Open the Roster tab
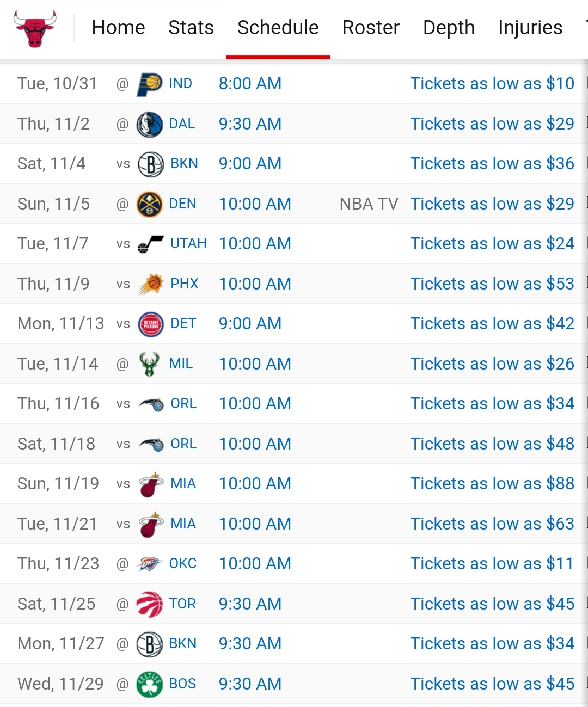The image size is (588, 707). pyautogui.click(x=370, y=28)
